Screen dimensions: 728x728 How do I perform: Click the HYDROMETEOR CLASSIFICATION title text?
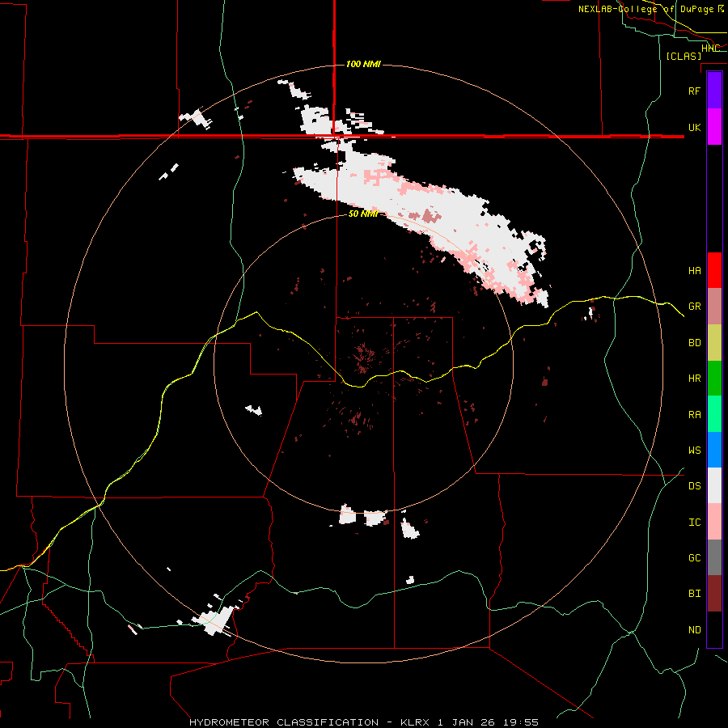pos(284,722)
